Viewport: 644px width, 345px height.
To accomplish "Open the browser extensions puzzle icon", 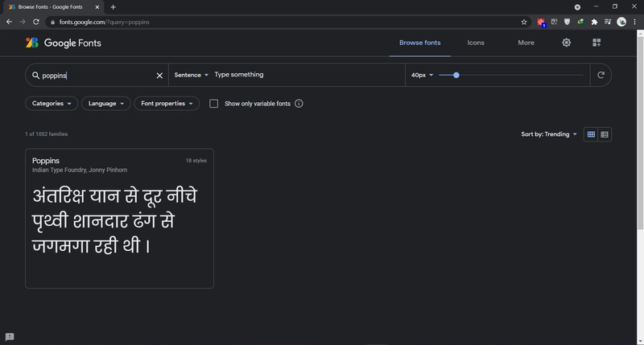I will (595, 22).
